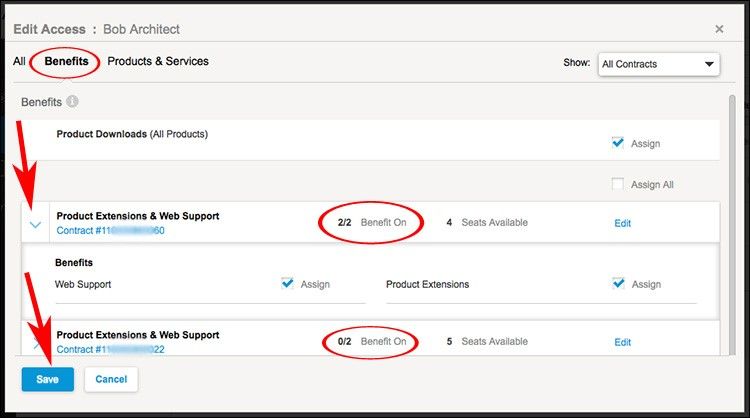This screenshot has width=750, height=418.
Task: Check the Assign All checkbox
Action: [618, 184]
